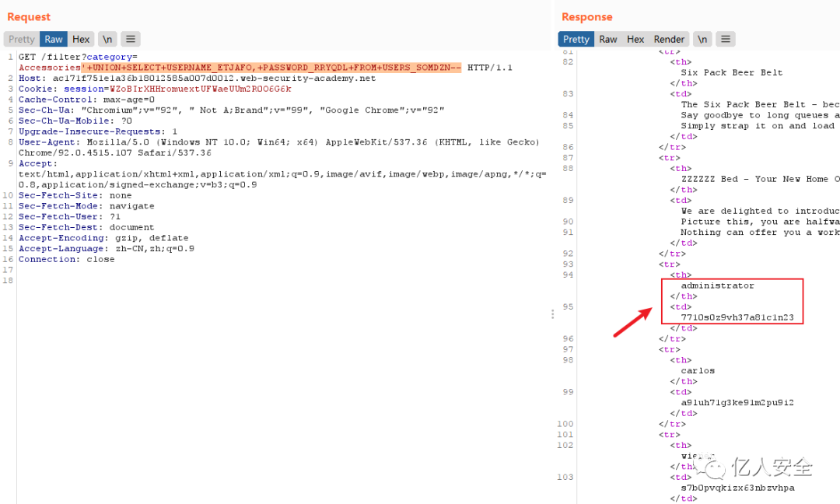Click the Cookie session value
The image size is (840, 504).
(201, 89)
